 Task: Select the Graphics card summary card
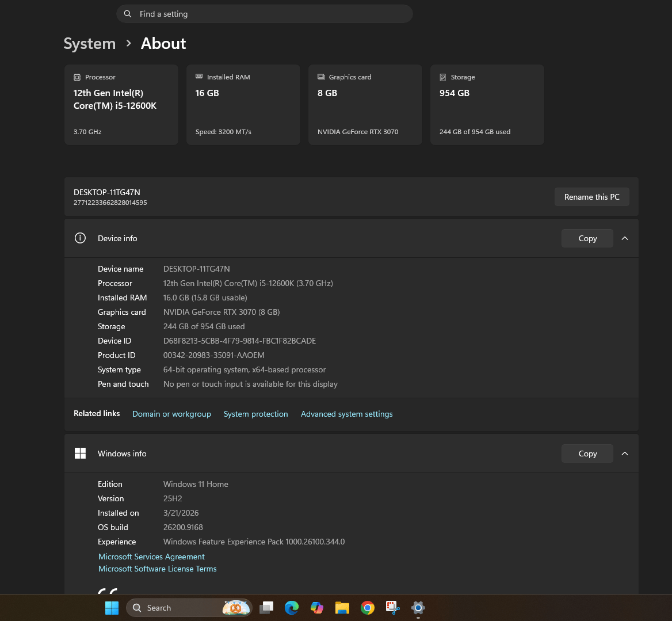pyautogui.click(x=365, y=105)
